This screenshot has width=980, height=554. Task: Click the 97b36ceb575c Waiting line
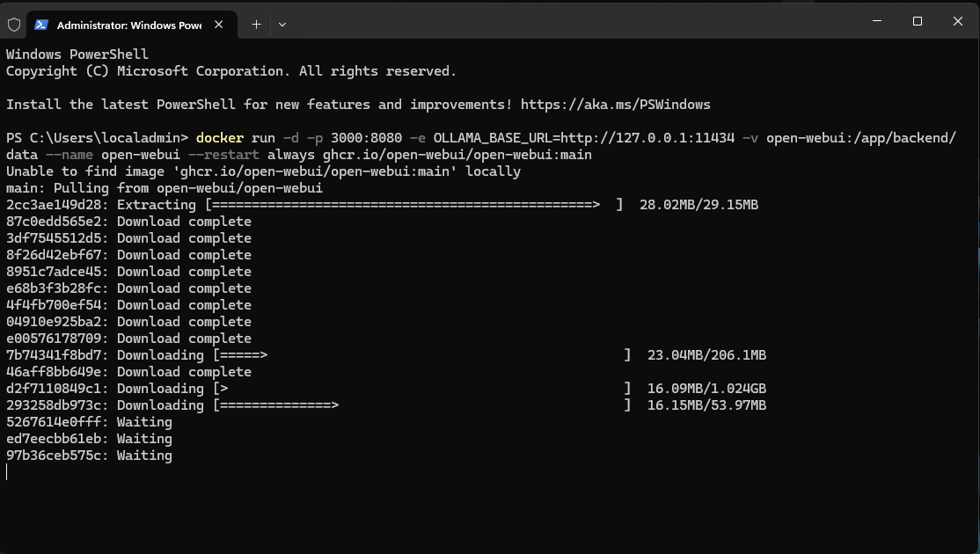pos(89,456)
